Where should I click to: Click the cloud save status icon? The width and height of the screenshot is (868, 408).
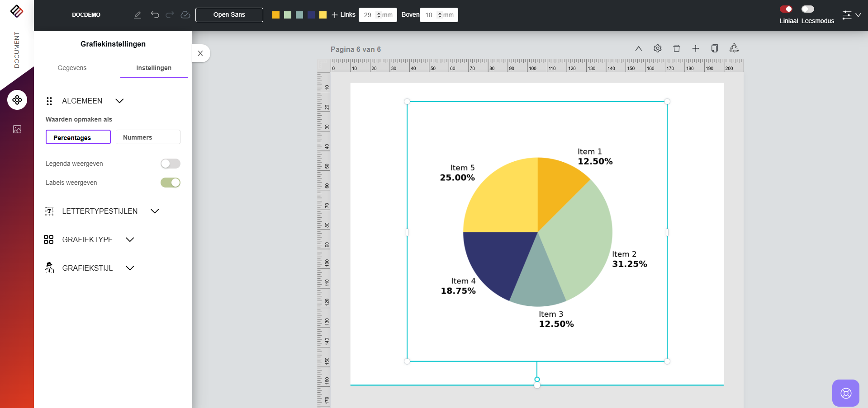(x=185, y=15)
